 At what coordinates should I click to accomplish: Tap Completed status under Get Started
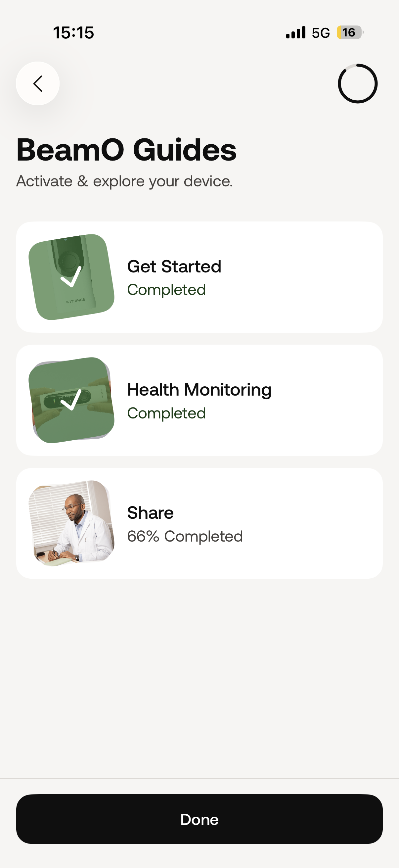[x=166, y=290]
